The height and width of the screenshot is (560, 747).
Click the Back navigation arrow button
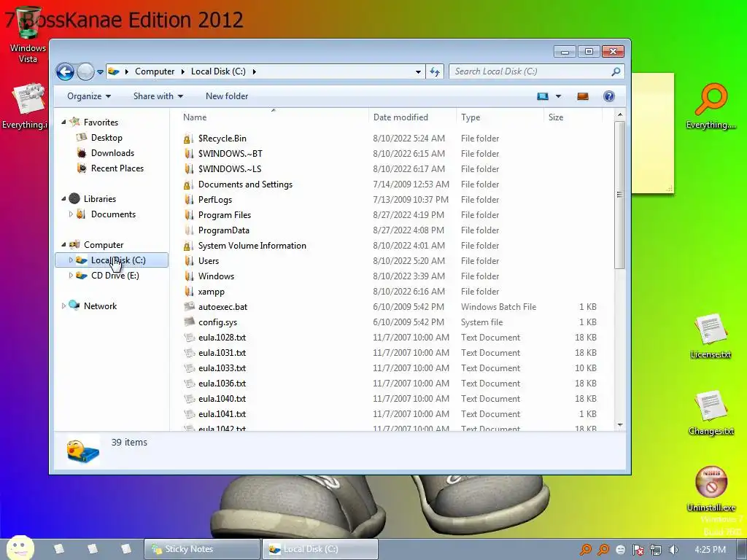[x=65, y=72]
